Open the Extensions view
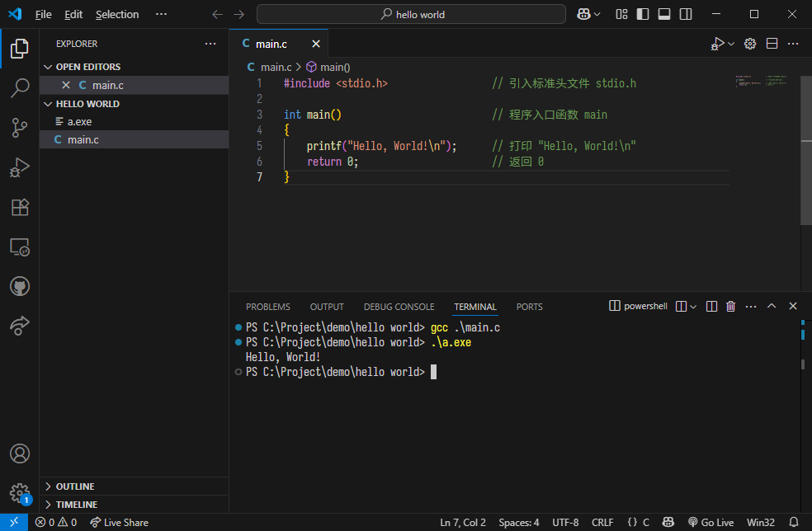 [20, 207]
